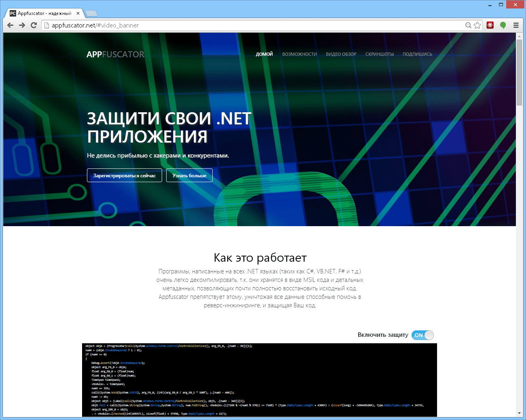526x420 pixels.
Task: Open the Chrome hamburger menu
Action: pos(516,25)
